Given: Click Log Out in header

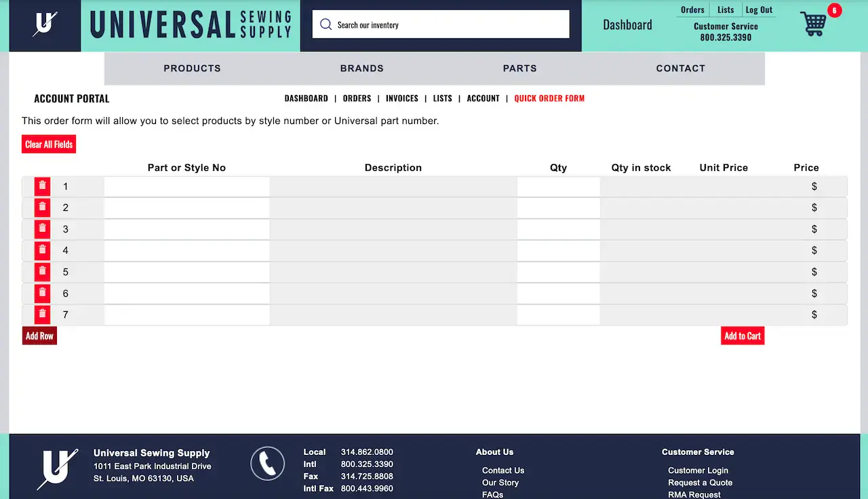Looking at the screenshot, I should [759, 9].
